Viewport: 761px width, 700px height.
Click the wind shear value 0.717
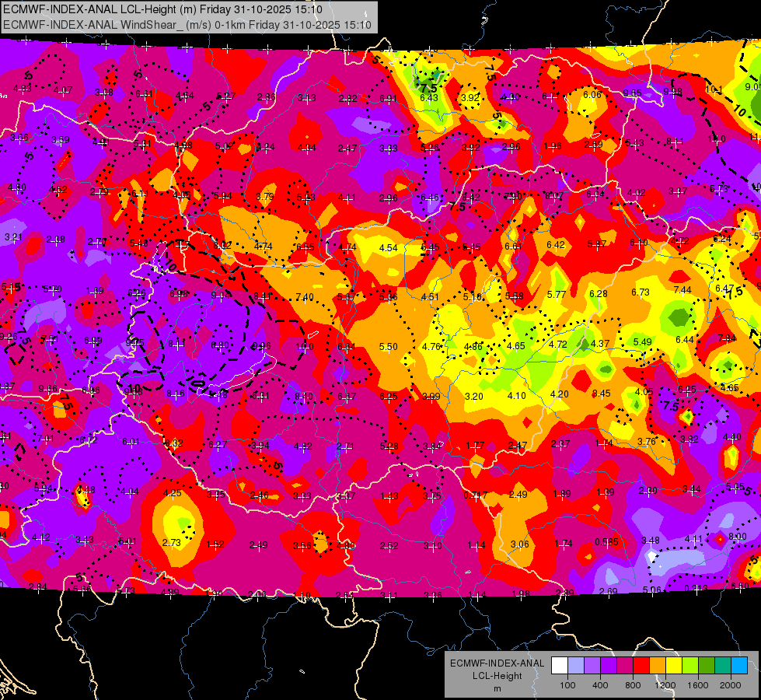coord(475,495)
